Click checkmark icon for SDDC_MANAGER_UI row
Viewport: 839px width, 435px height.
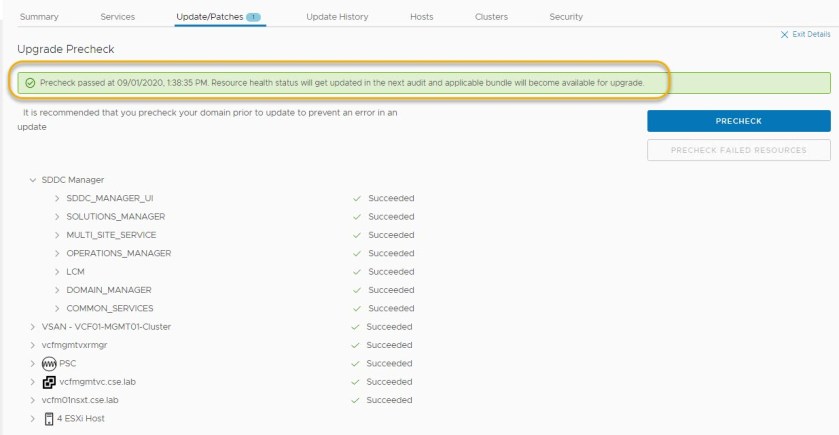(357, 199)
